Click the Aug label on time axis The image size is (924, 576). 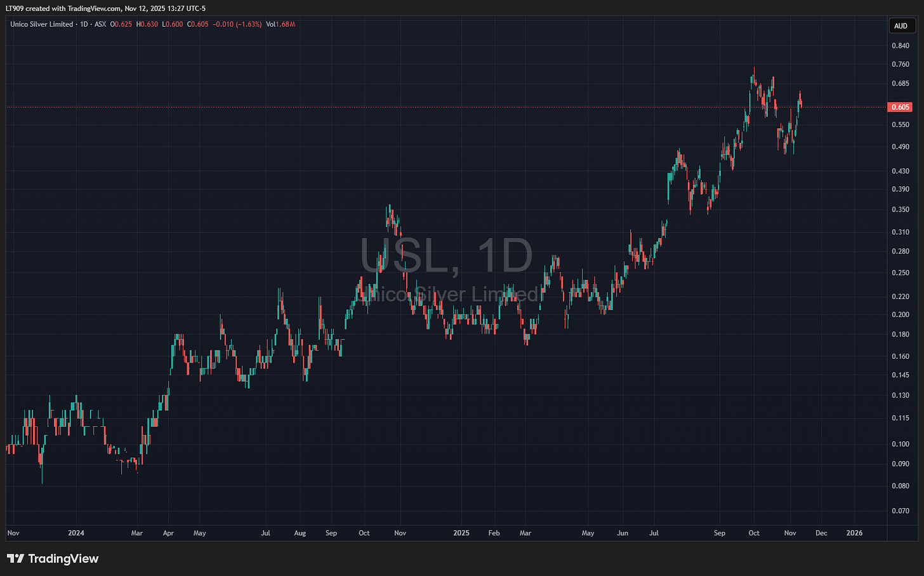[x=300, y=533]
